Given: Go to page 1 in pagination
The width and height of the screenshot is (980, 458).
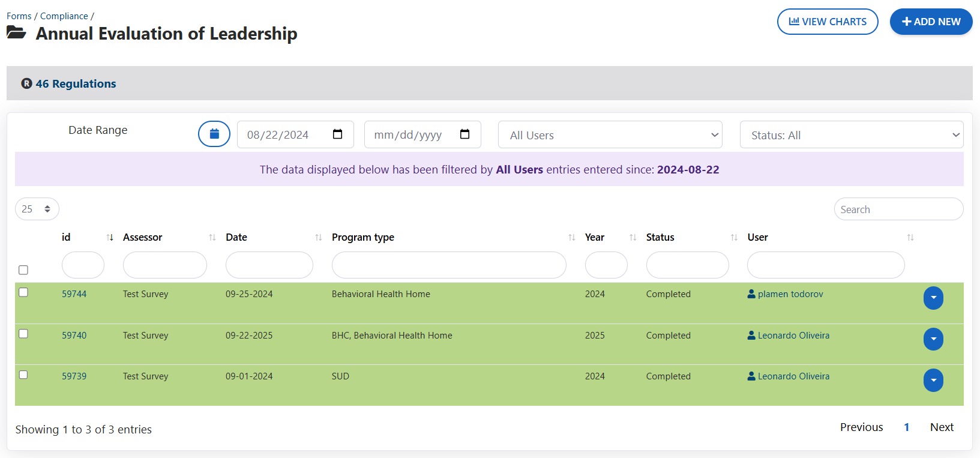Looking at the screenshot, I should [906, 427].
